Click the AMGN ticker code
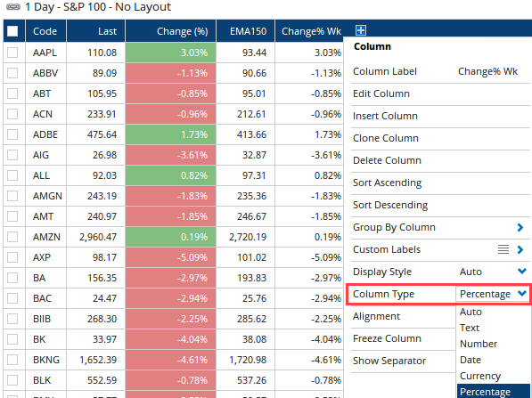This screenshot has width=532, height=398. 47,196
